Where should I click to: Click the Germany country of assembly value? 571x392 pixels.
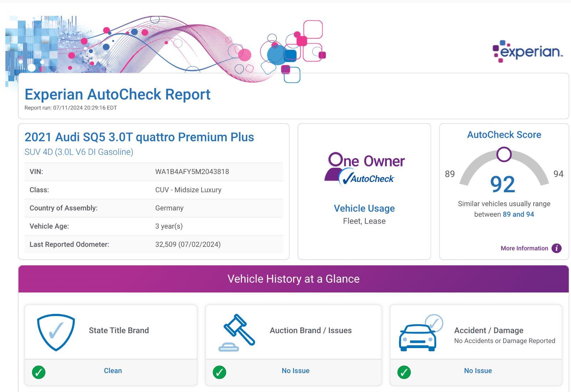coord(169,208)
